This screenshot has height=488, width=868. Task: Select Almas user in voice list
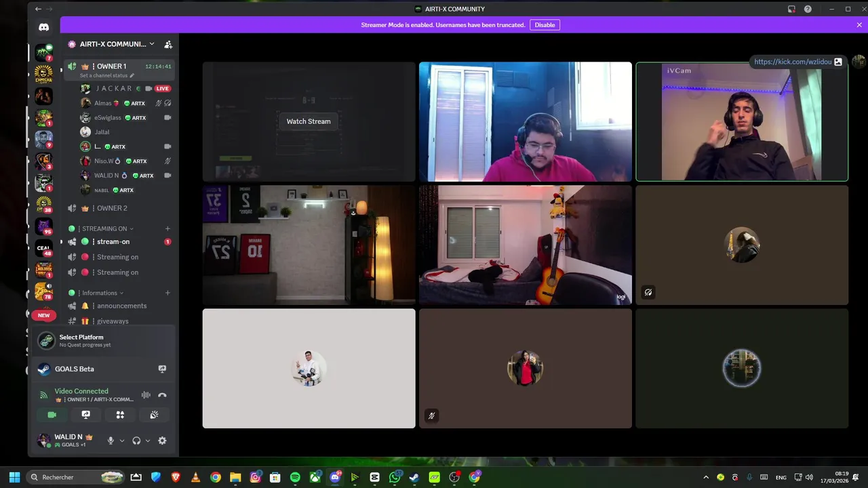click(125, 103)
